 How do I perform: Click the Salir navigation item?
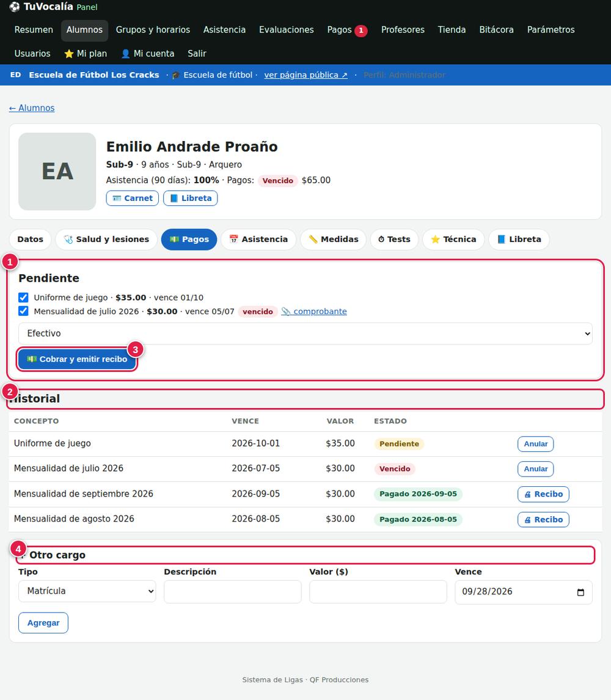197,54
